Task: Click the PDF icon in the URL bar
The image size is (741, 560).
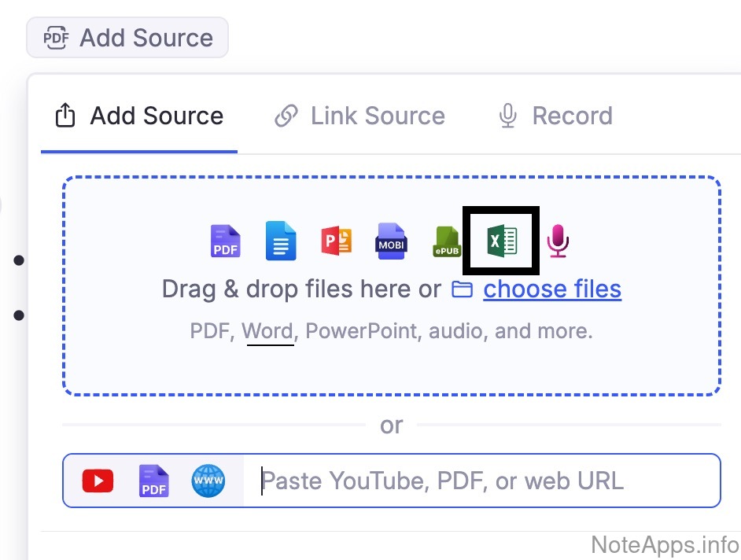Action: (x=153, y=481)
